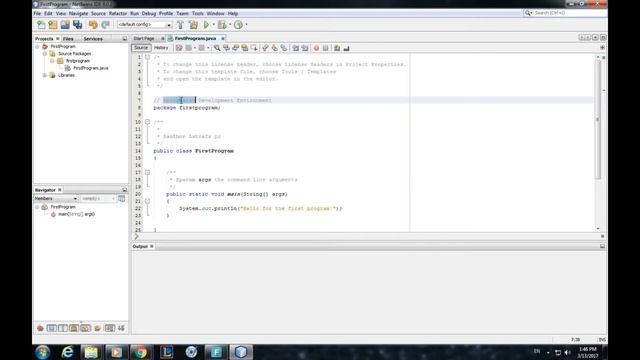This screenshot has width=640, height=360.
Task: Click the Clean and Build Project icon
Action: point(193,24)
